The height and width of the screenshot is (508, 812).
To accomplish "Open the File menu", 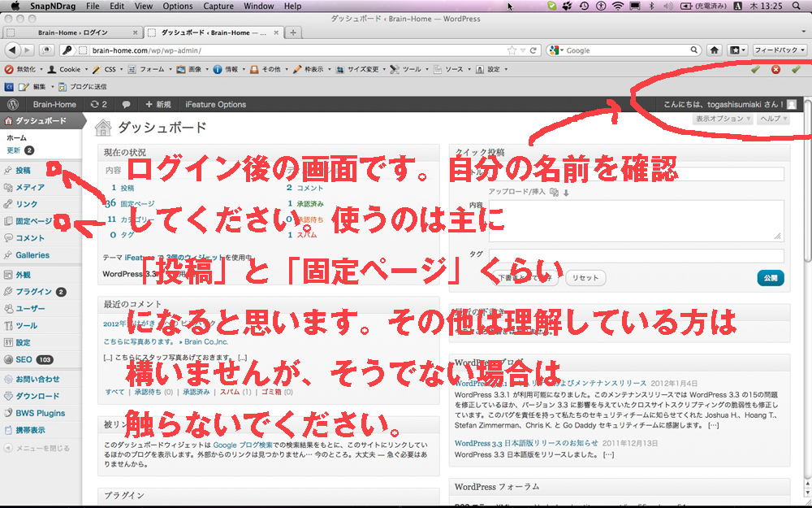I will pos(93,7).
